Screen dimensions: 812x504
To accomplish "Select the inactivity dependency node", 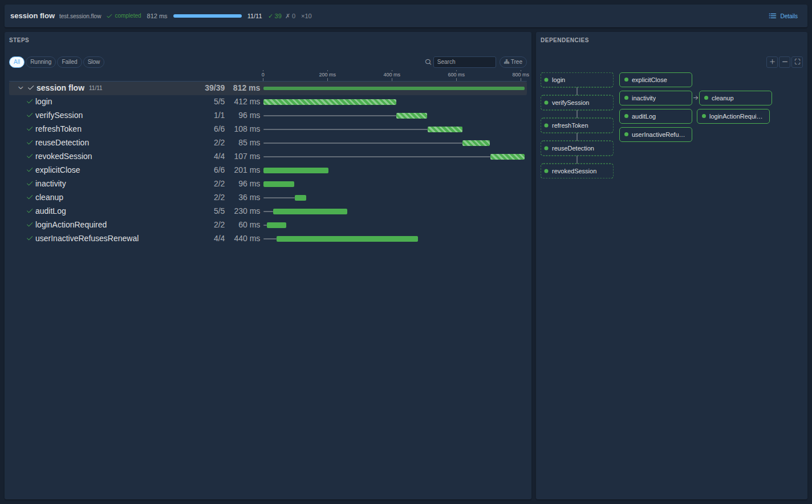I will click(656, 98).
